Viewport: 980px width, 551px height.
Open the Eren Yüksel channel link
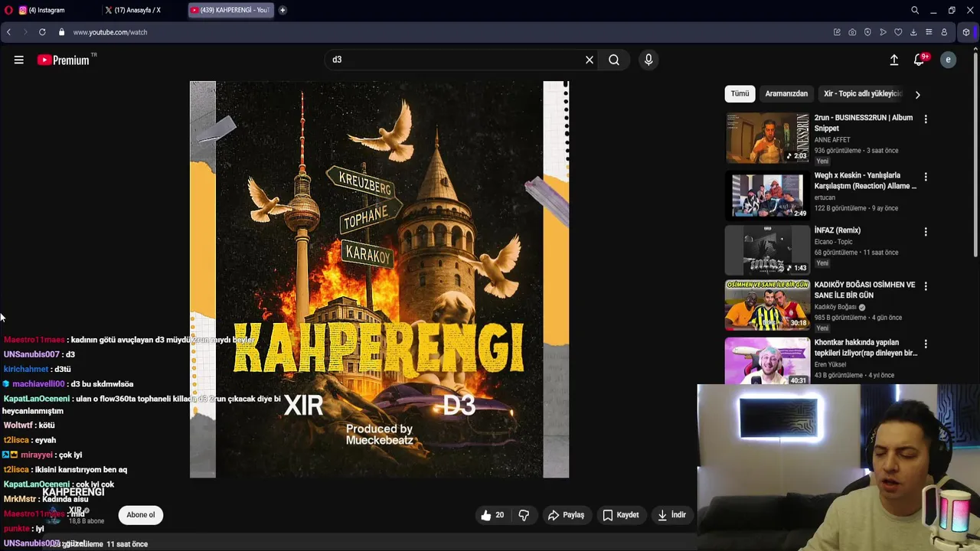pyautogui.click(x=830, y=364)
